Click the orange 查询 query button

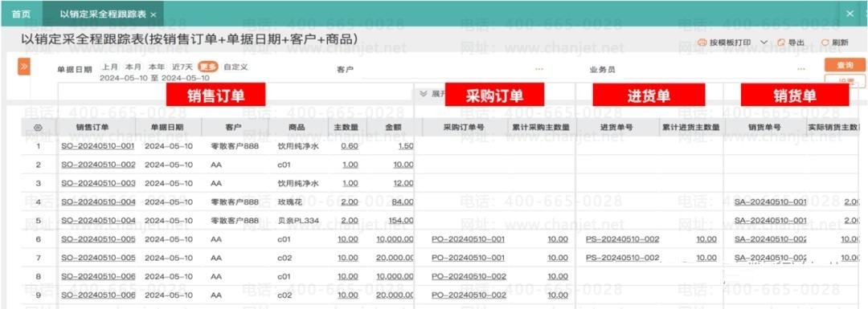click(845, 65)
